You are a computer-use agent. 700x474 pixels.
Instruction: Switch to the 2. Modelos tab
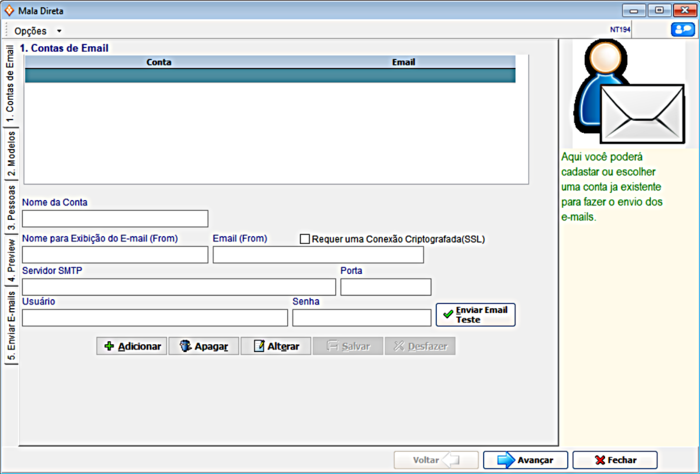pos(11,153)
